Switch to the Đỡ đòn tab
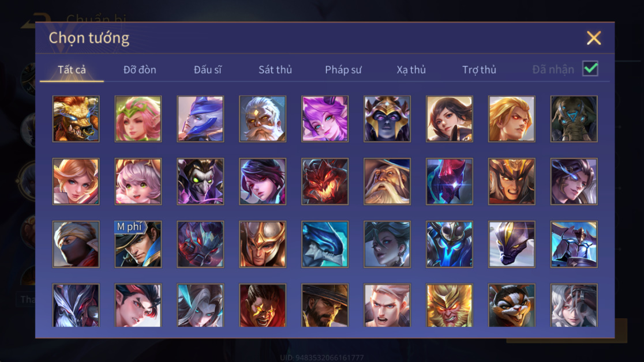This screenshot has height=362, width=644. 140,70
